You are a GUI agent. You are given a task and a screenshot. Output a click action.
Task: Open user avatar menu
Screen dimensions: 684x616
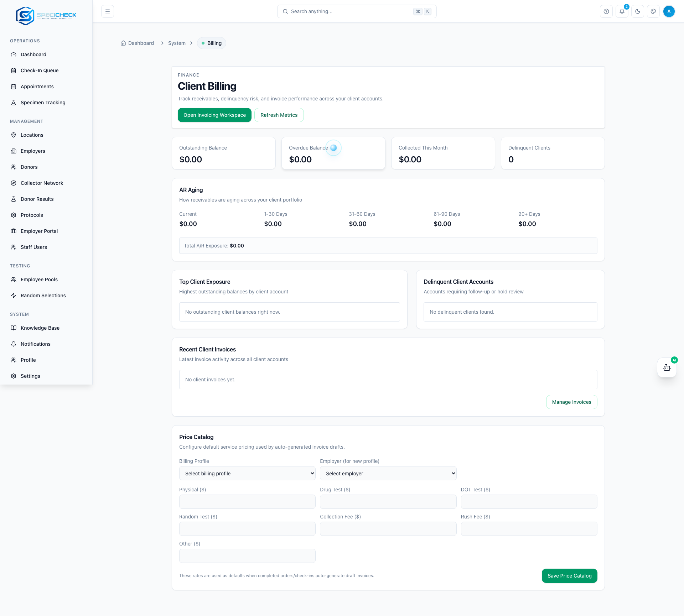click(669, 11)
